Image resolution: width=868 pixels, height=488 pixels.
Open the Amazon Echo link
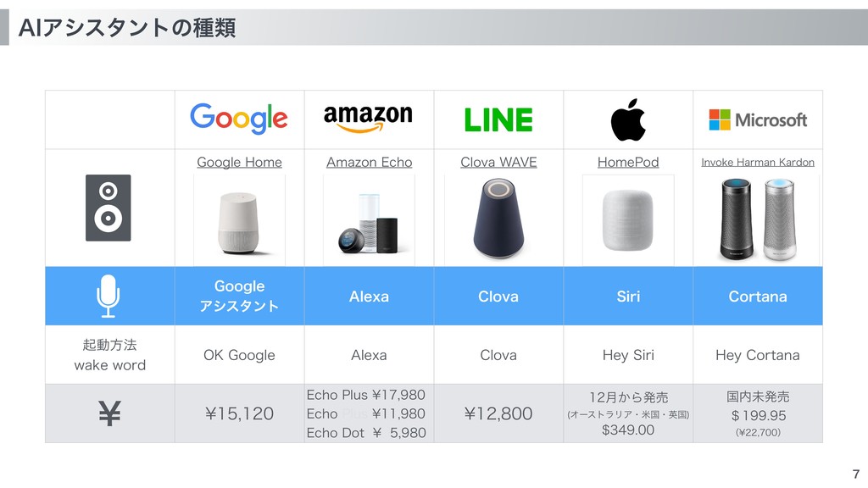tap(370, 162)
